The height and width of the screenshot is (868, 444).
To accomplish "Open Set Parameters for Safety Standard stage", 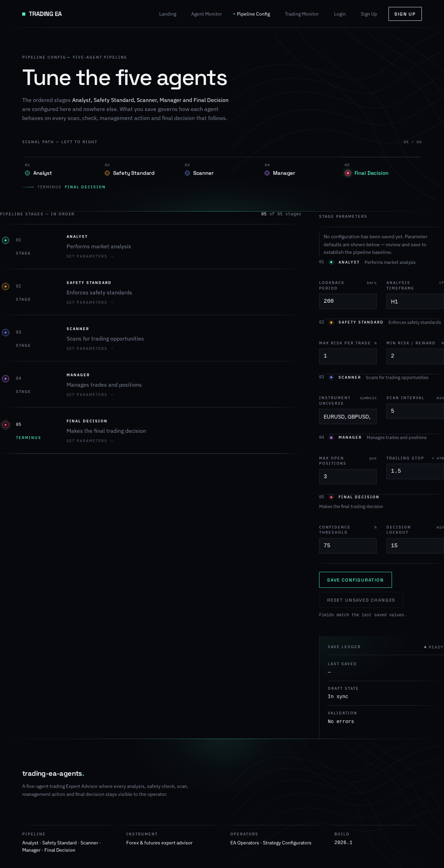I will pyautogui.click(x=90, y=302).
